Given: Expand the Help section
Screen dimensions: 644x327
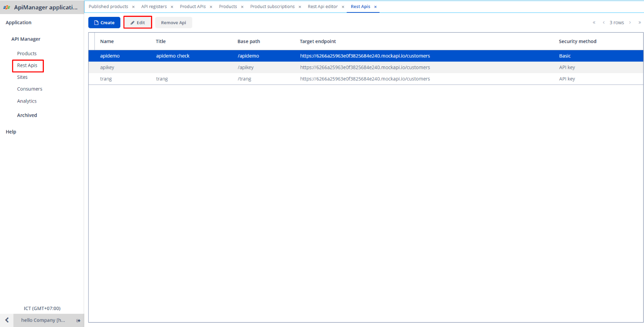Looking at the screenshot, I should click(11, 132).
